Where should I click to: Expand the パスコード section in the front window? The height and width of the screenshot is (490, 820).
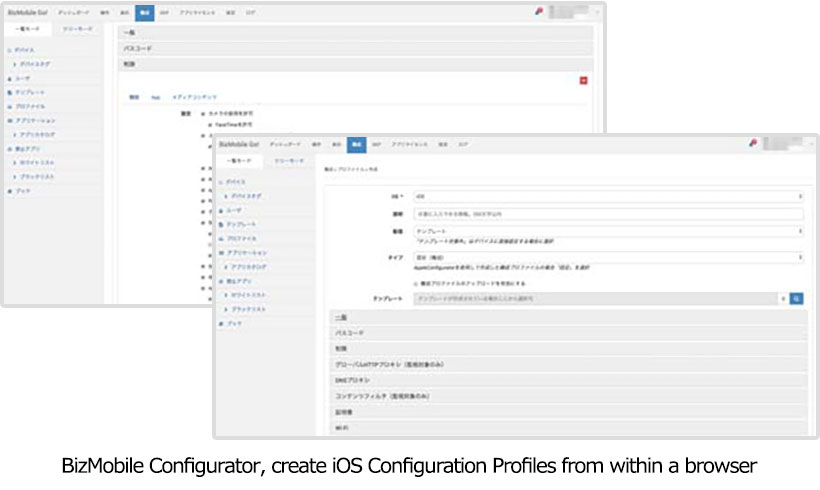569,333
